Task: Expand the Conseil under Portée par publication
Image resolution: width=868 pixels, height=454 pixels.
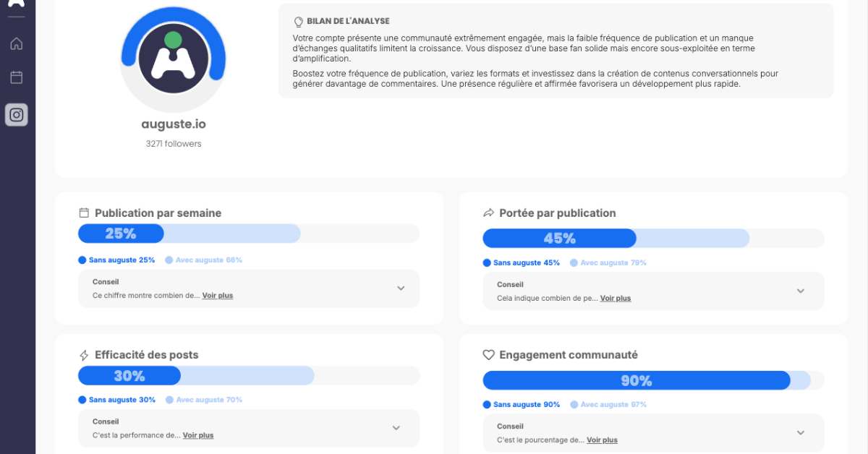Action: point(801,291)
